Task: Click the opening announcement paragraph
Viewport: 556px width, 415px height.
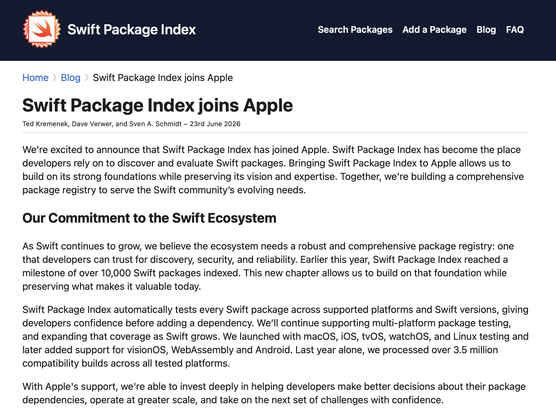Action: click(x=273, y=170)
